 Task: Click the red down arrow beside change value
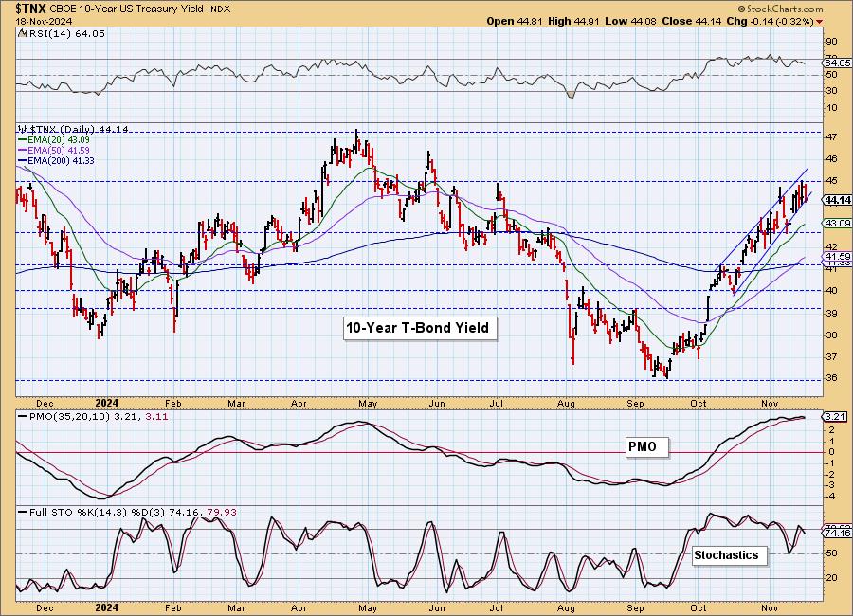[x=819, y=22]
